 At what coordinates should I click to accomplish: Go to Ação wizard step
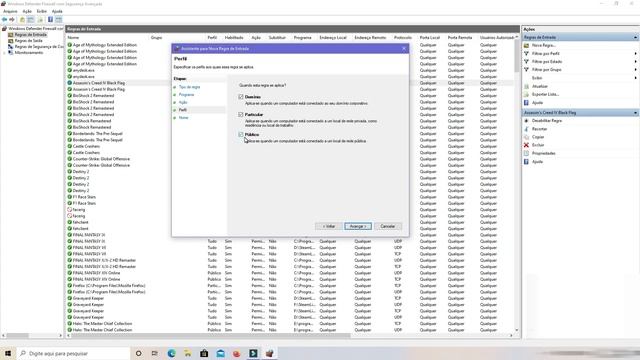[x=183, y=102]
